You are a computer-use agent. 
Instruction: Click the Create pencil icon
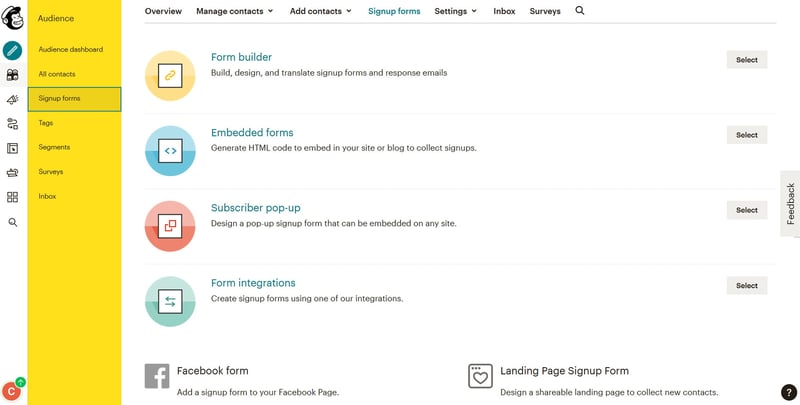13,50
